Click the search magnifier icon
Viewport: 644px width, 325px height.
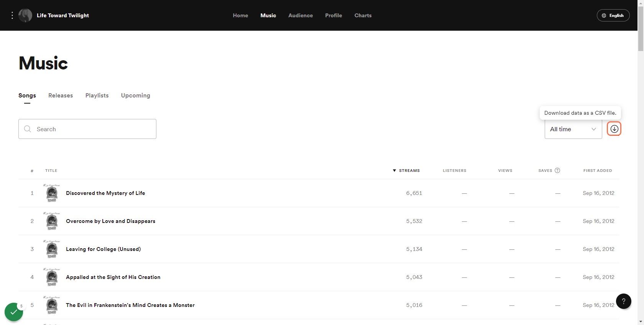[28, 129]
